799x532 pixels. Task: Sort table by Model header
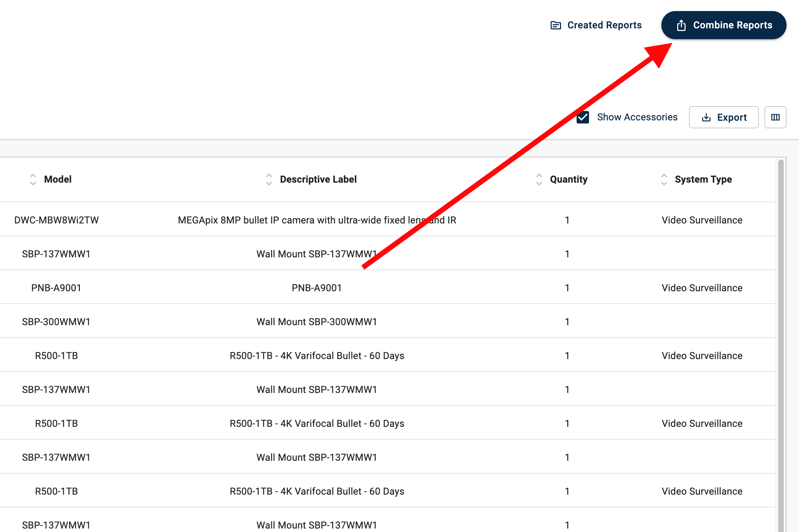click(58, 180)
